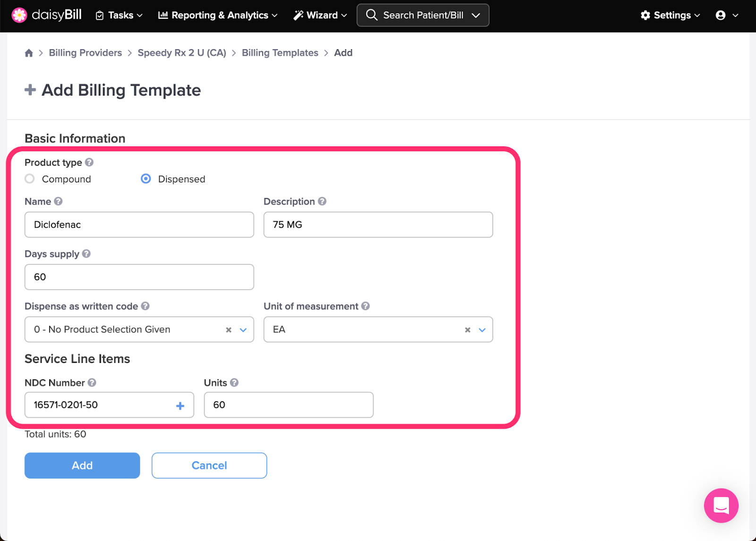This screenshot has width=756, height=541.
Task: Select Dispensed product type radio
Action: (x=146, y=179)
